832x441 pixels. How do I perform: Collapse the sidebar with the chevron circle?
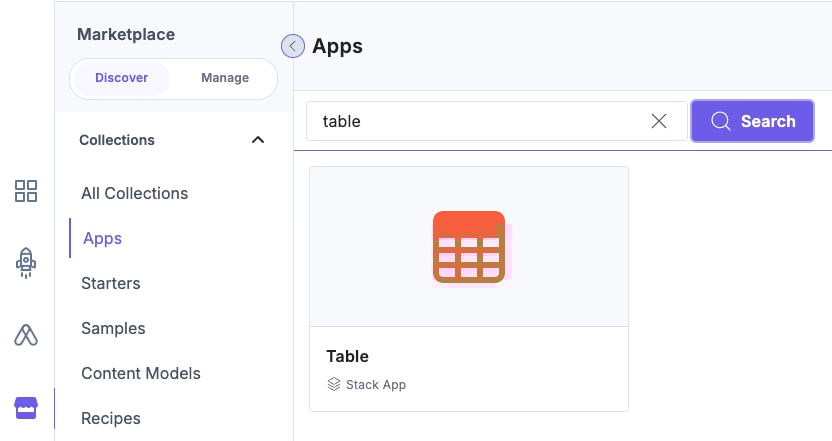pos(292,46)
